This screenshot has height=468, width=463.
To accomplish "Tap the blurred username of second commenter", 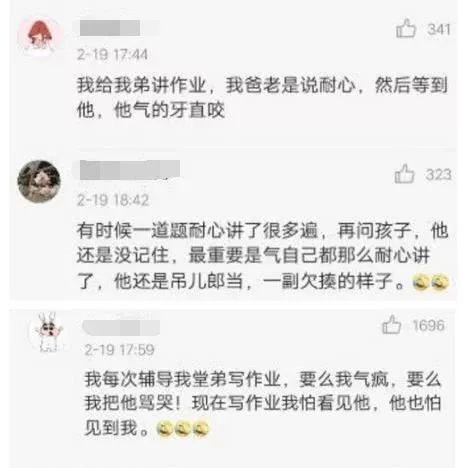I will tap(130, 170).
